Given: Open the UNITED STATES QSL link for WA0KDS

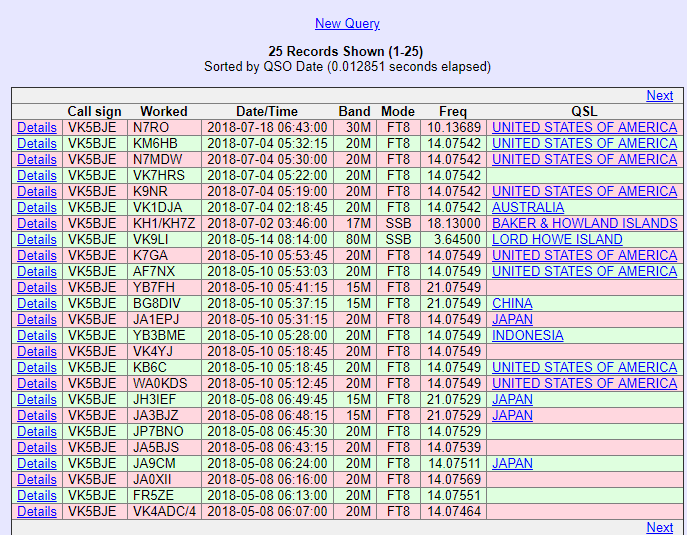Looking at the screenshot, I should tap(584, 383).
